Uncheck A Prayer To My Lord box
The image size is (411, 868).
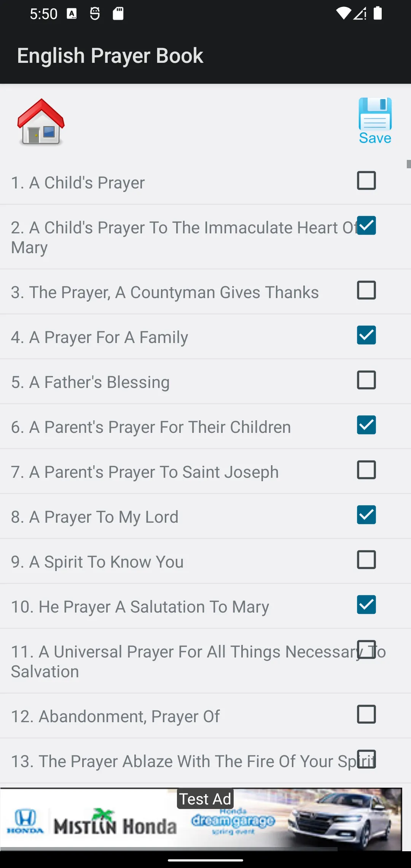click(x=366, y=515)
